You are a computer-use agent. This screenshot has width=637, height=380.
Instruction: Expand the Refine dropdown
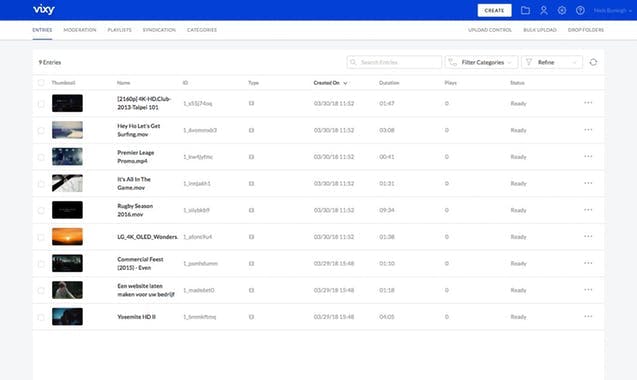click(552, 62)
